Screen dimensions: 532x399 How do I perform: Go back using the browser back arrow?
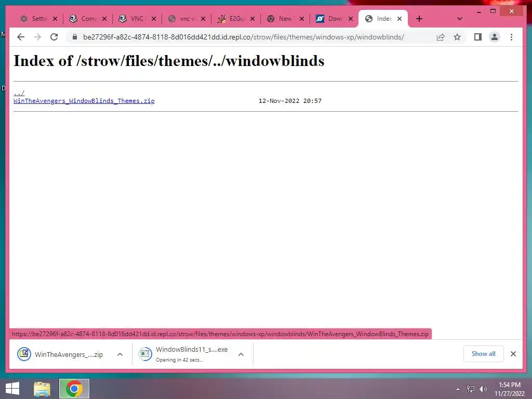click(x=21, y=37)
